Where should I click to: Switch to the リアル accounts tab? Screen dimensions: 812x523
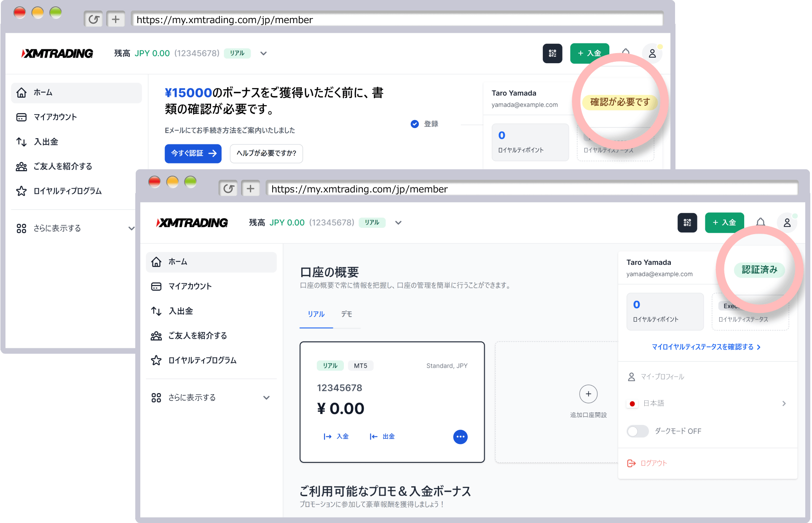tap(316, 314)
